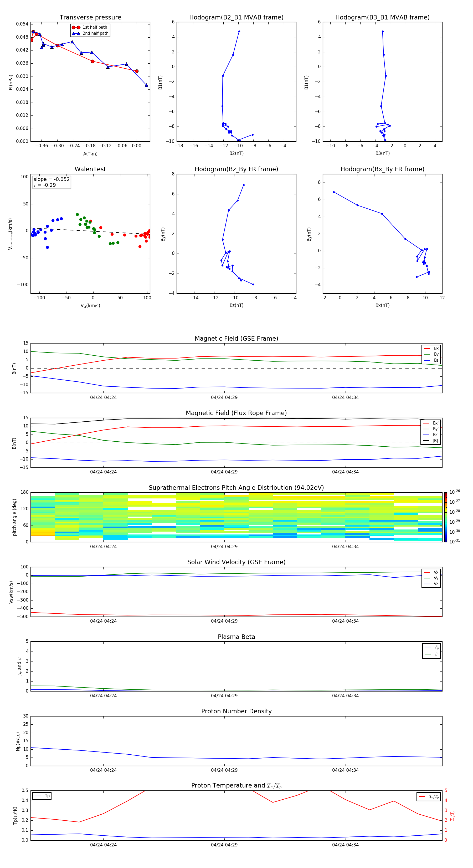
Task: Click the "Vsw(km/s)" y-axis label
Action: coord(11,592)
